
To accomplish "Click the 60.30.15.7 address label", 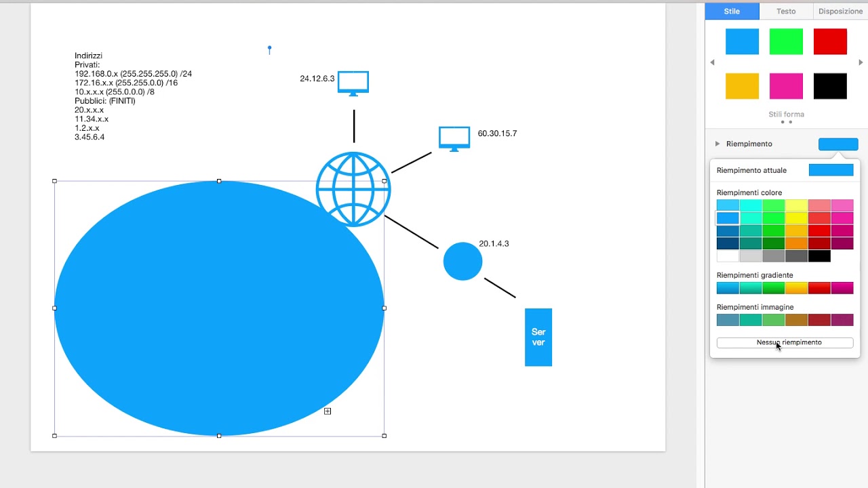I will 497,134.
